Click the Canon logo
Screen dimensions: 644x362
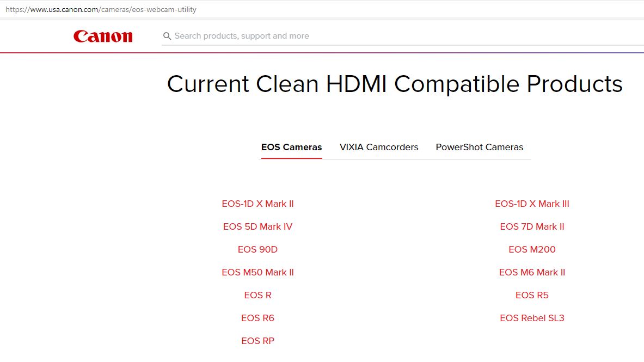pyautogui.click(x=103, y=36)
